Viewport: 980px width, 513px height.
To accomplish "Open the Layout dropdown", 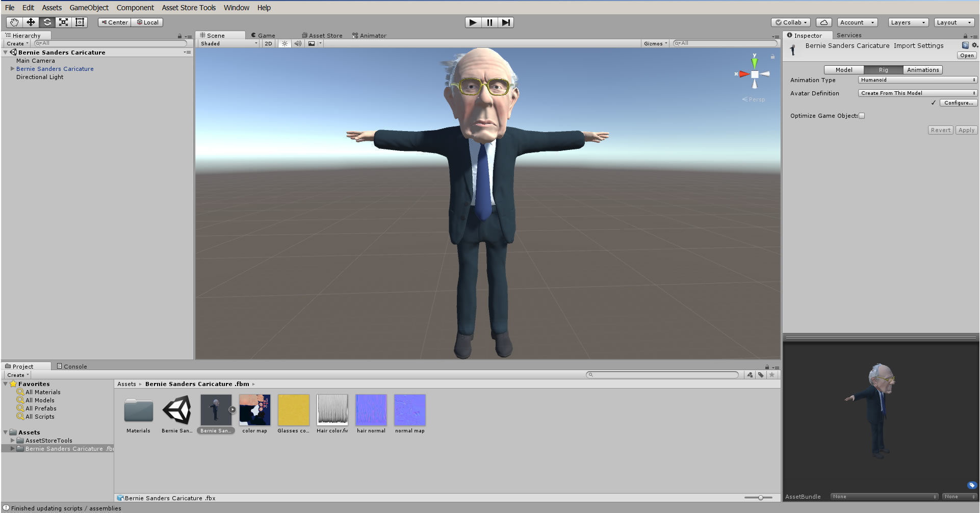I will 954,22.
